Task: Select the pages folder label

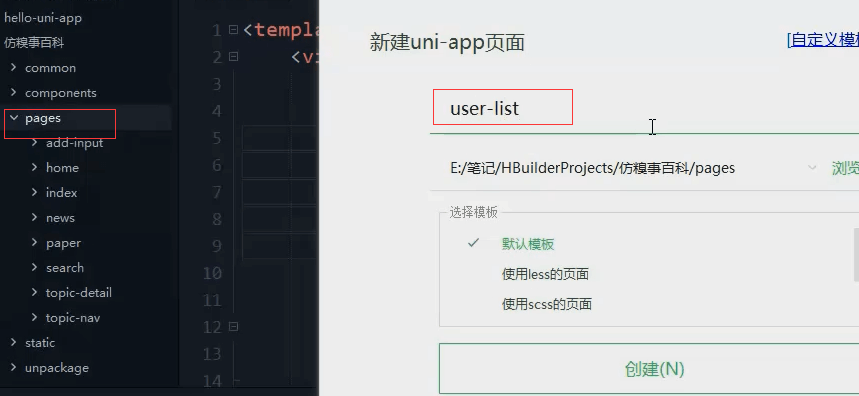Action: pyautogui.click(x=43, y=118)
